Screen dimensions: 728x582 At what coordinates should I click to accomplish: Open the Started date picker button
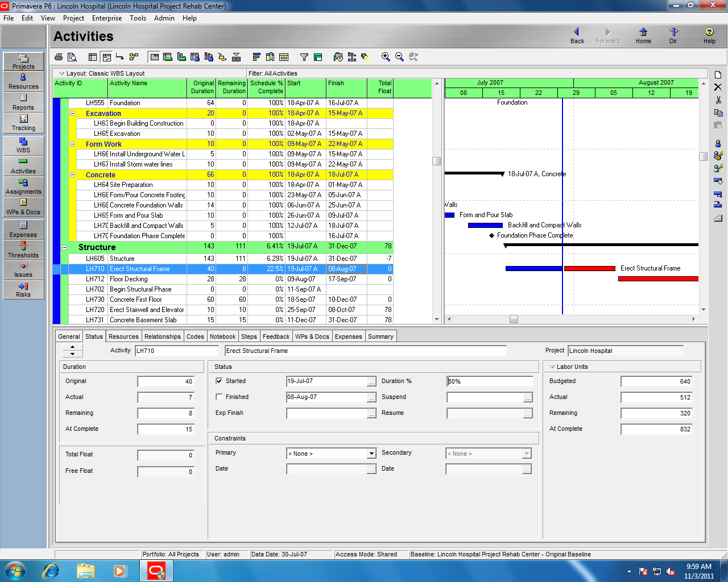pos(371,381)
